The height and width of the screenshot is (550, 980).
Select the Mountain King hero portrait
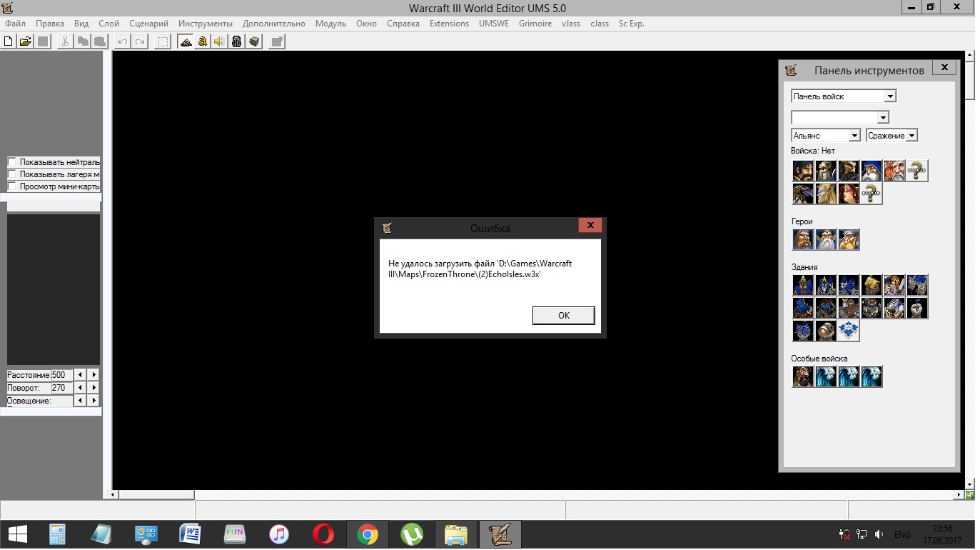(849, 239)
